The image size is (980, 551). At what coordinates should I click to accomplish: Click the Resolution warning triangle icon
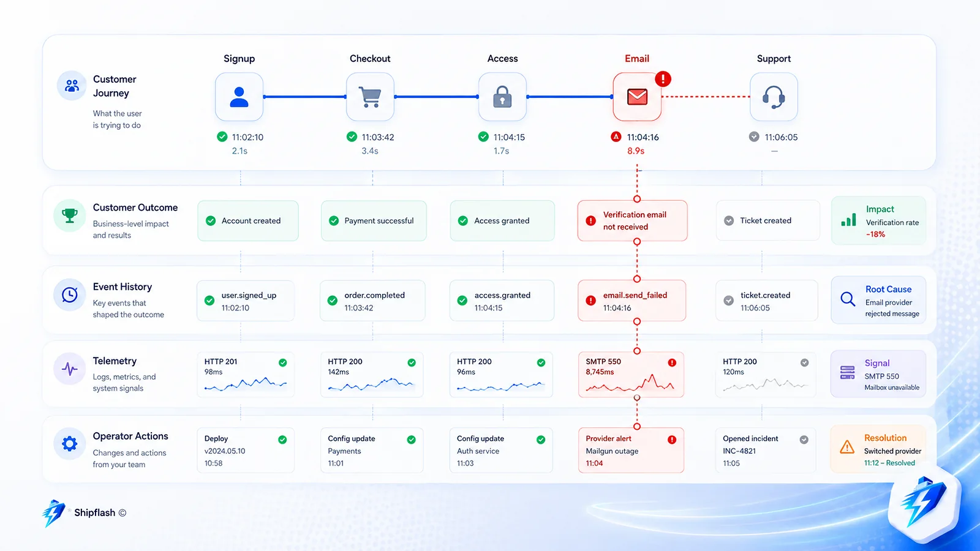[x=847, y=447]
